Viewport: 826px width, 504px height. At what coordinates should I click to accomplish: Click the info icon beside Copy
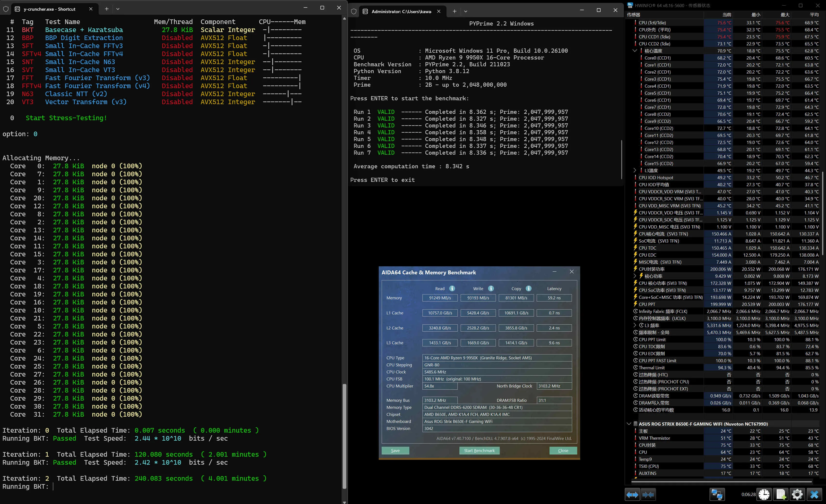tap(529, 288)
